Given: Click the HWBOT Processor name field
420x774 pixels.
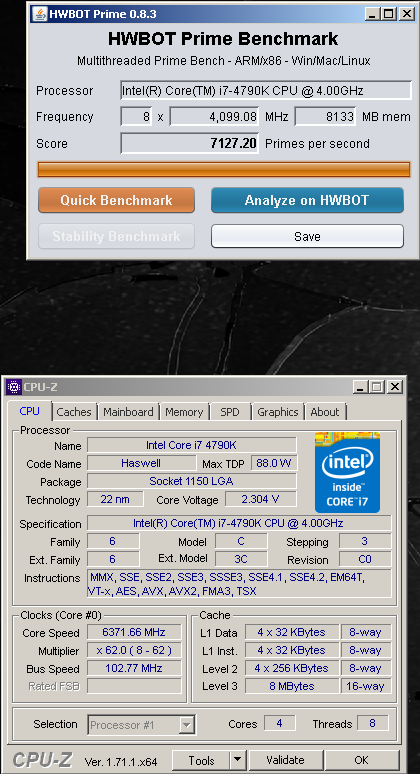Looking at the screenshot, I should click(x=266, y=91).
